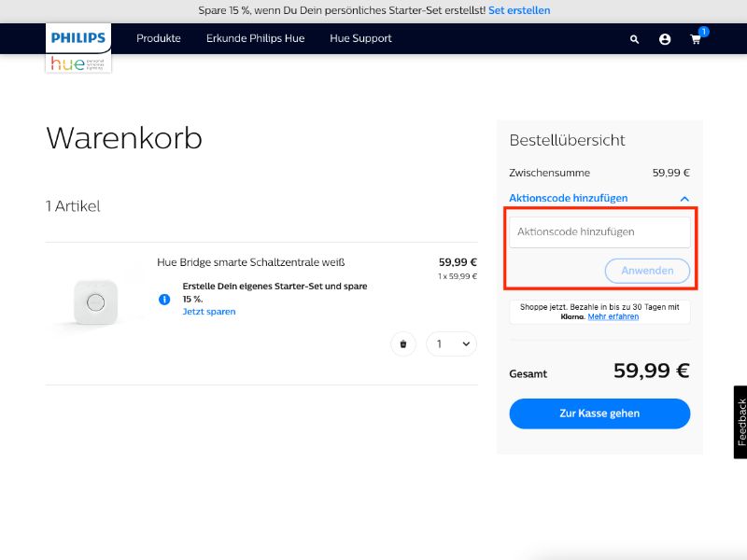Click the Zwischensumme 59,99 € amount

(671, 173)
